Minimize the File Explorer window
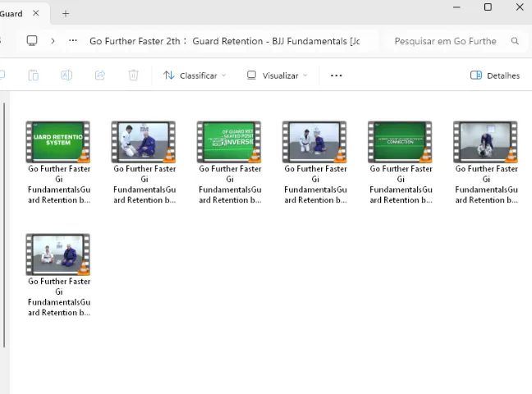 click(456, 7)
